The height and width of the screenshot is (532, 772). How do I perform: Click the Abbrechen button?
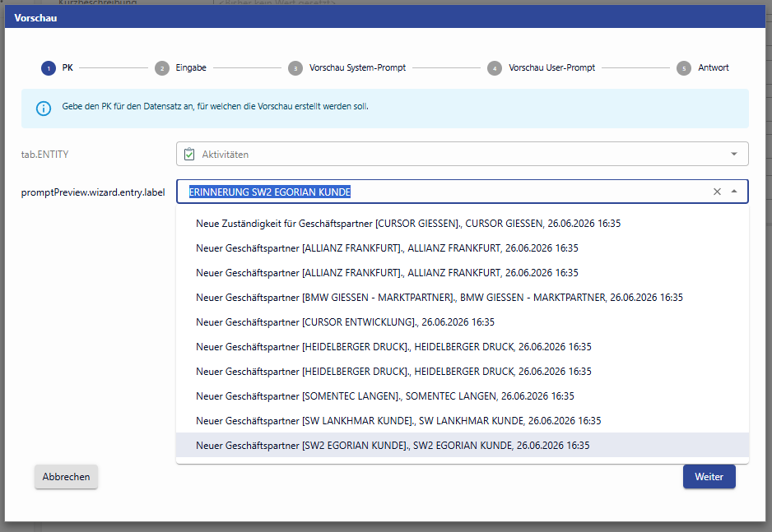click(66, 477)
